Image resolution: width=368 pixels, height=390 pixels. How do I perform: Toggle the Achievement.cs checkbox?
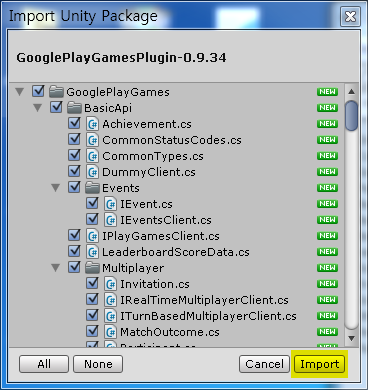74,123
